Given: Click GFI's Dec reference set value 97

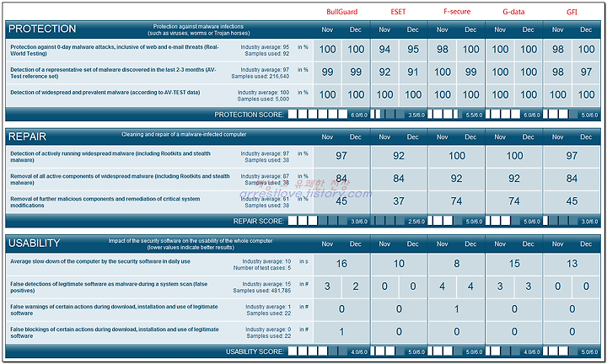Looking at the screenshot, I should click(x=586, y=72).
